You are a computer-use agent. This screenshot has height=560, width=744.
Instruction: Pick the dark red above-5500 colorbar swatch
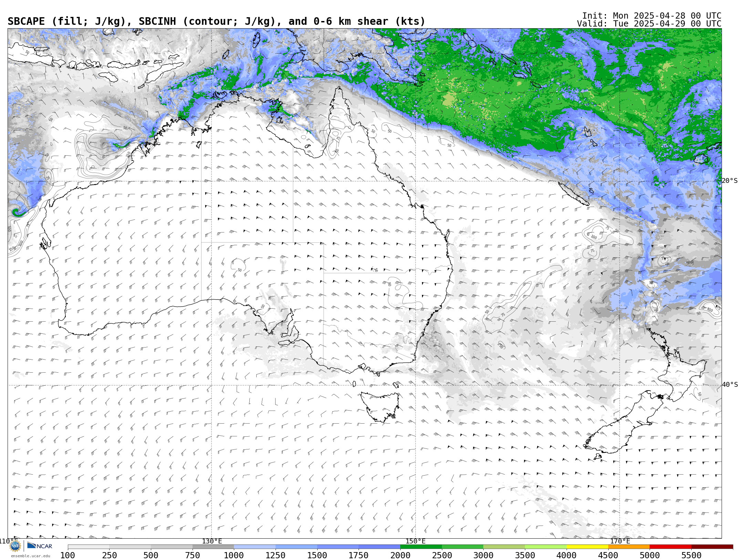coord(712,547)
